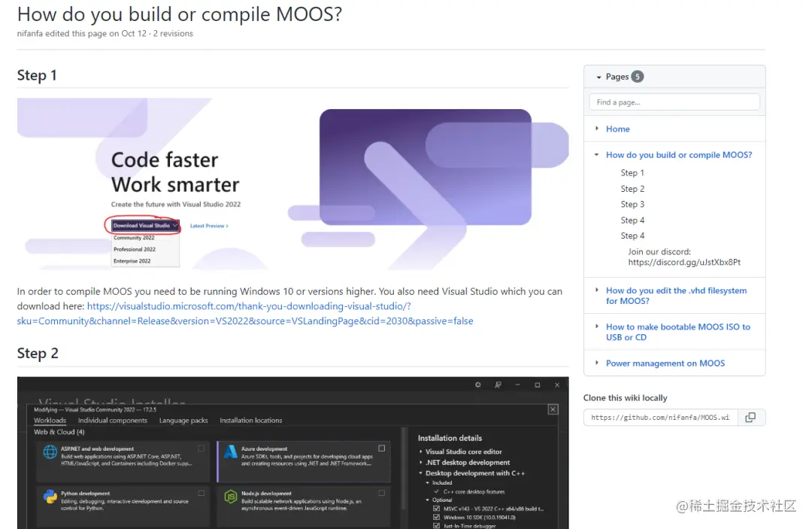The image size is (812, 529).
Task: Click the Pages count badge showing 5
Action: click(638, 76)
